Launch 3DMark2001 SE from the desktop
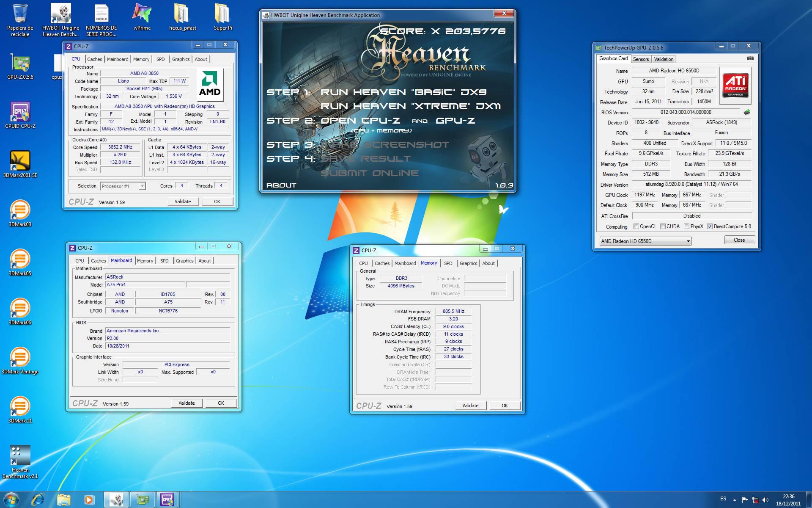 [20, 164]
